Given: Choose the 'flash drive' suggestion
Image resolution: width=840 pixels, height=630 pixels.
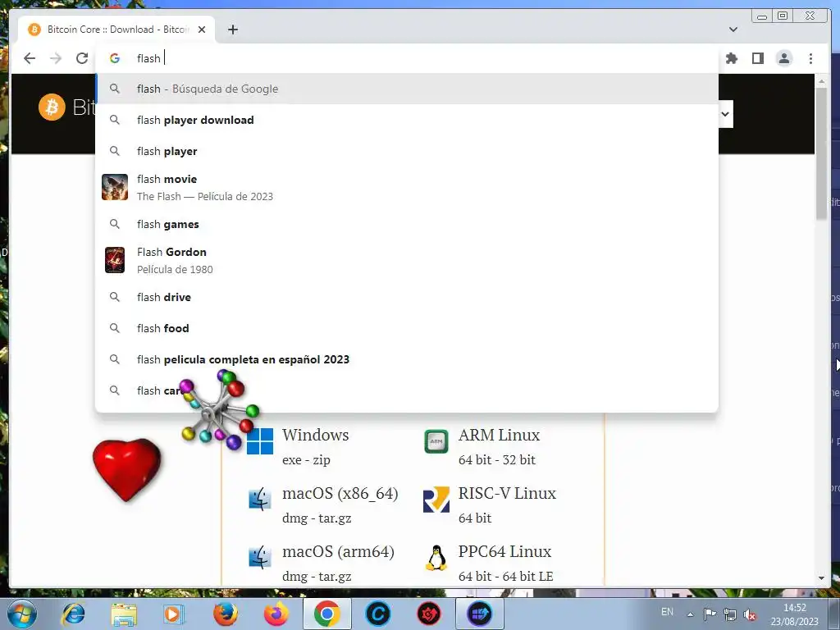Looking at the screenshot, I should (x=407, y=297).
